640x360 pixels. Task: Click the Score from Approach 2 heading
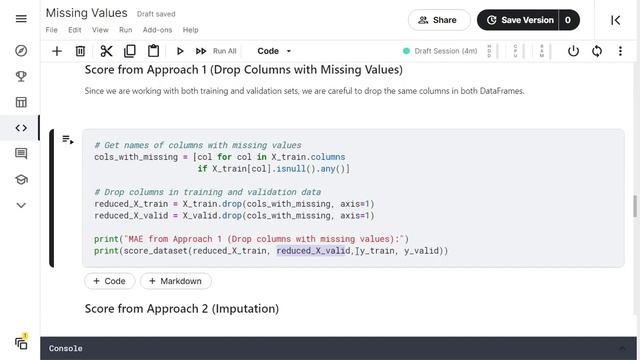182,309
